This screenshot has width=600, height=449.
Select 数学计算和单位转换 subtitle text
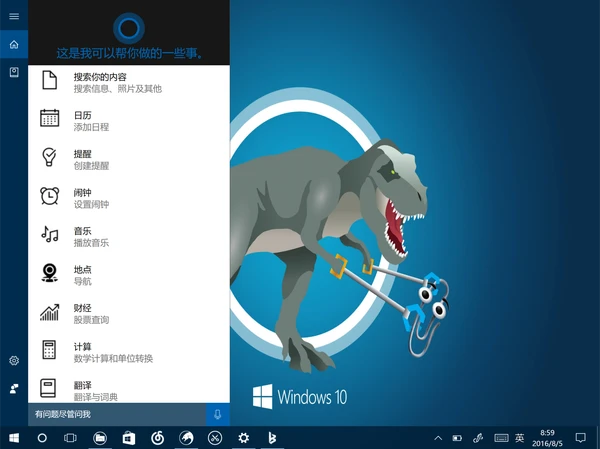(113, 358)
